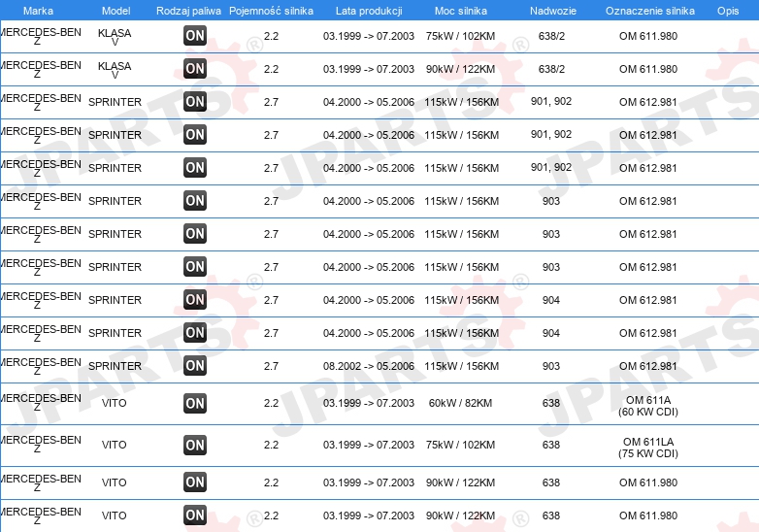Select MERCEDES-BENZ in the VITO 60kW row
The image size is (759, 532).
click(41, 402)
